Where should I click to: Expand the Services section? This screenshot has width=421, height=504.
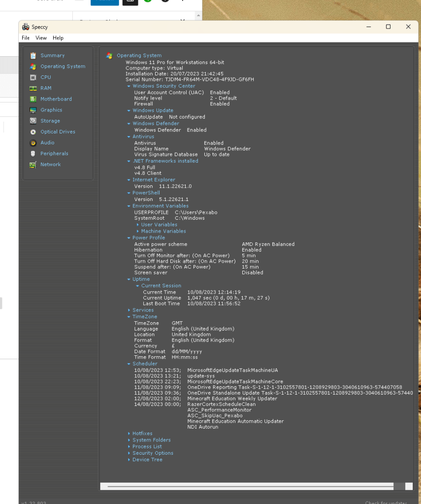point(129,310)
